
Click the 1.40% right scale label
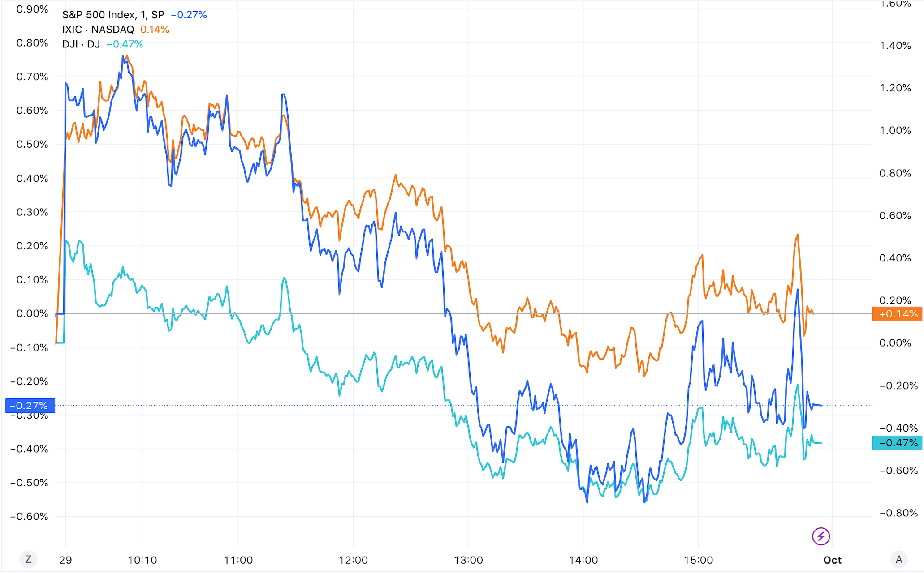coord(895,46)
